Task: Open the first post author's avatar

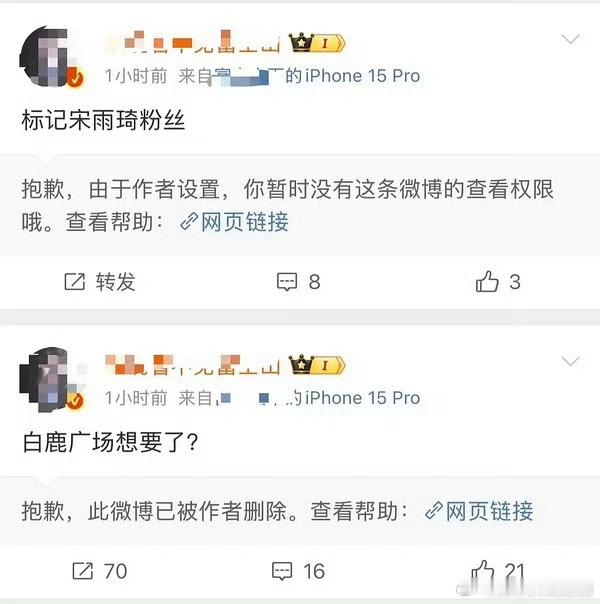Action: pos(50,56)
